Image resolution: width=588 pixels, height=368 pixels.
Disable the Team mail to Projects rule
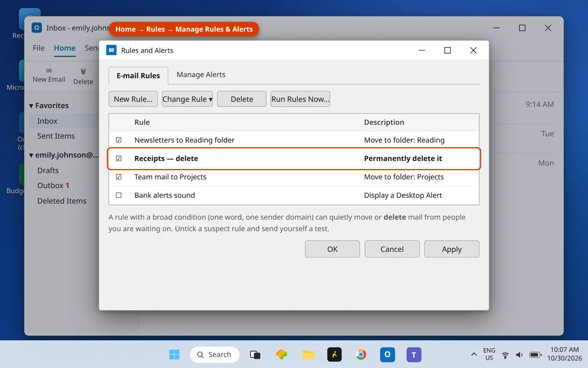[118, 177]
